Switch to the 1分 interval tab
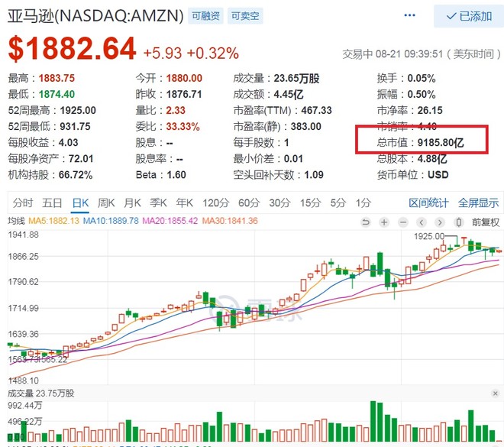This screenshot has width=504, height=447. (363, 203)
